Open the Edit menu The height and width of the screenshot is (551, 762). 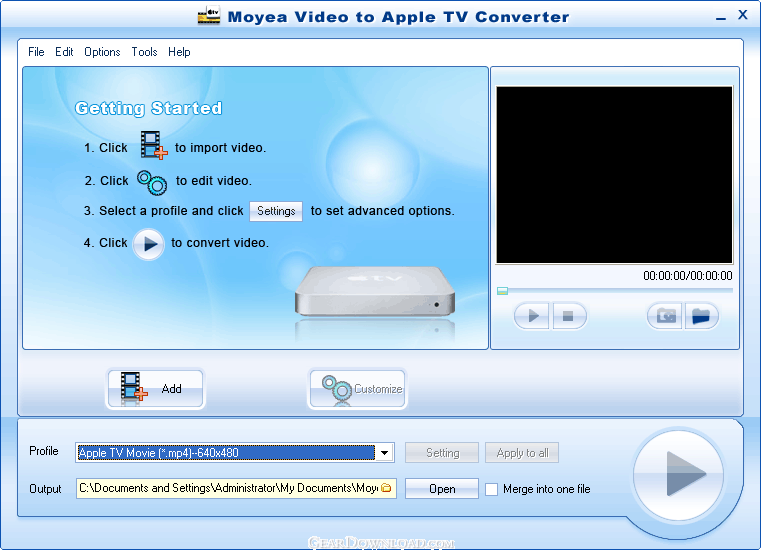point(64,52)
